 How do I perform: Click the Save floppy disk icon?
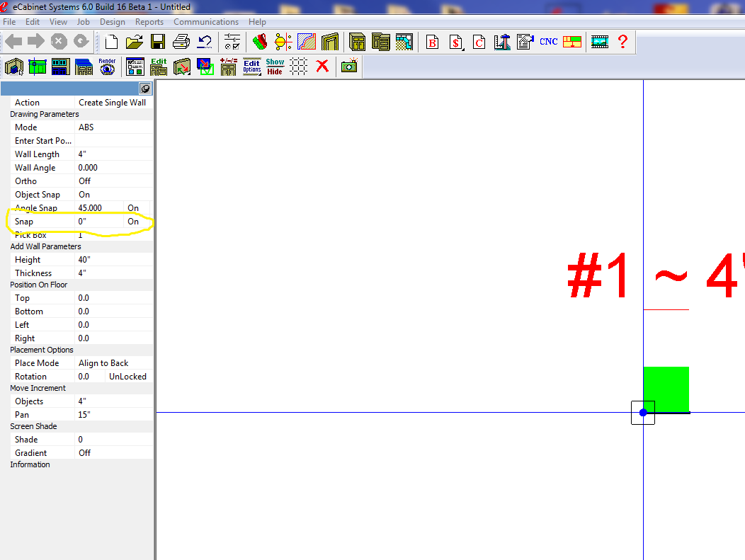click(158, 42)
